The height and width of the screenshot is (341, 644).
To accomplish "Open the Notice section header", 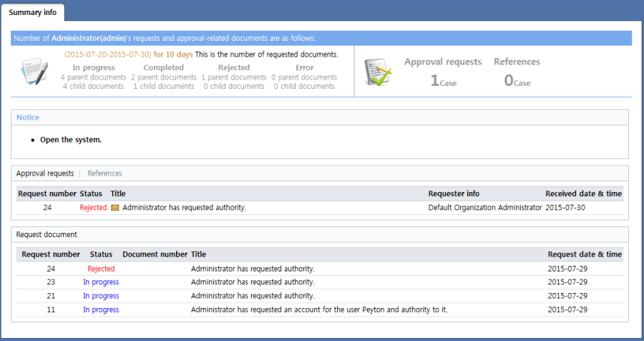I will (28, 117).
